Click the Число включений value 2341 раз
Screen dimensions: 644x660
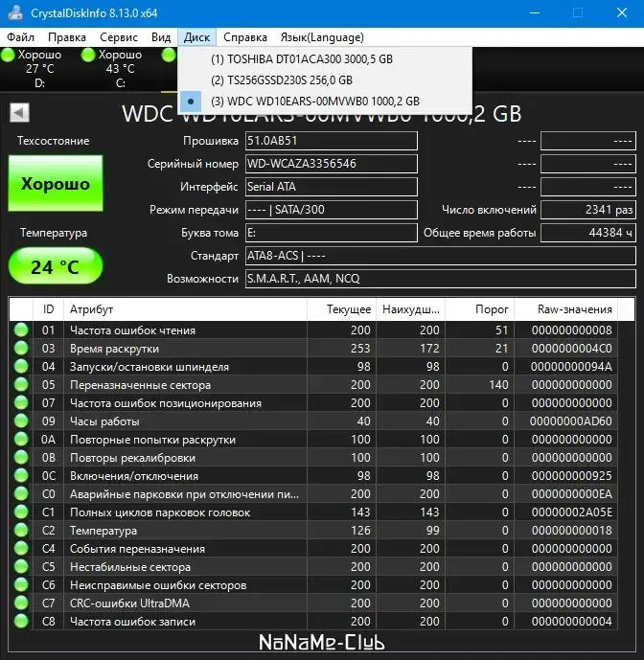(588, 210)
